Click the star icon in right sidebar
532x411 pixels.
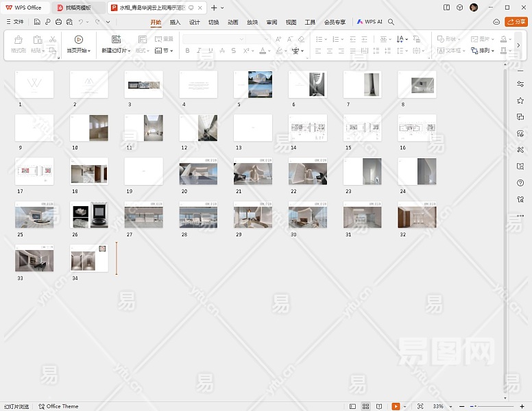[521, 101]
